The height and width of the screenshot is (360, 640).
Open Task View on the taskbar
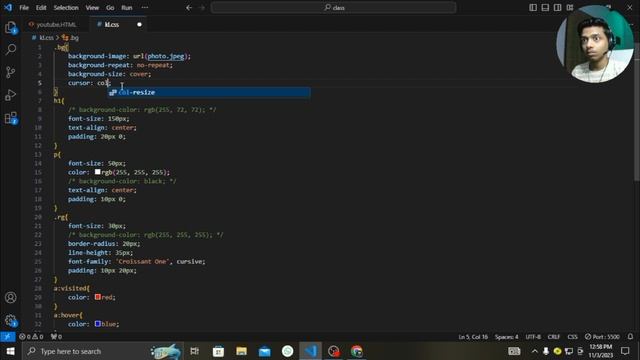tap(195, 351)
